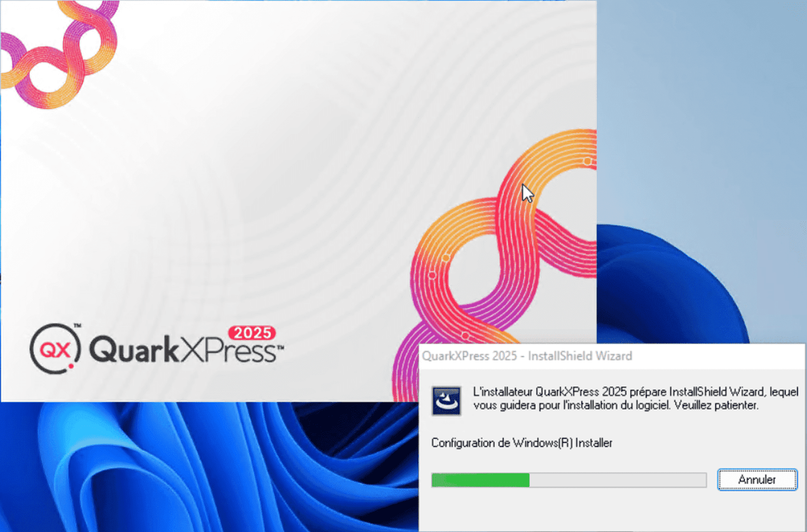Click the Configuration de Windows Installer label

pyautogui.click(x=522, y=443)
